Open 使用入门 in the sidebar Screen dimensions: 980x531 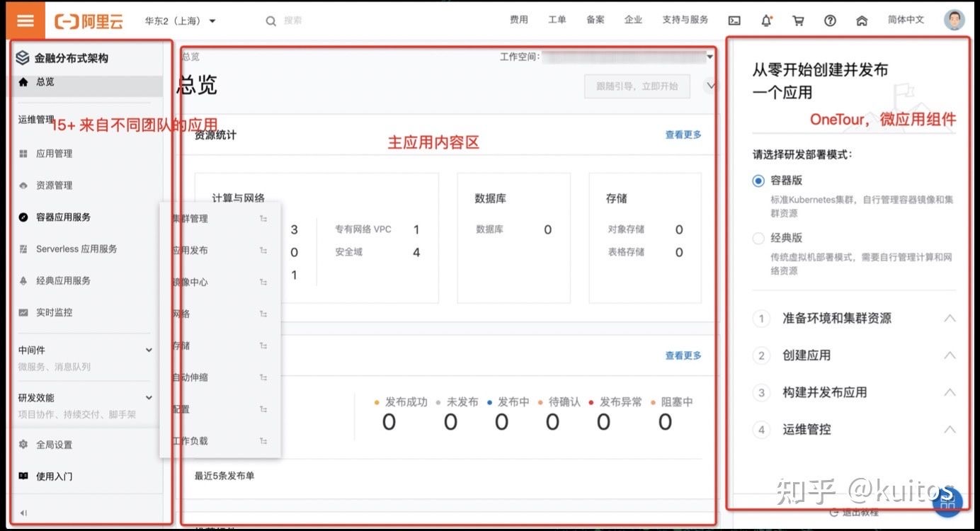click(54, 476)
